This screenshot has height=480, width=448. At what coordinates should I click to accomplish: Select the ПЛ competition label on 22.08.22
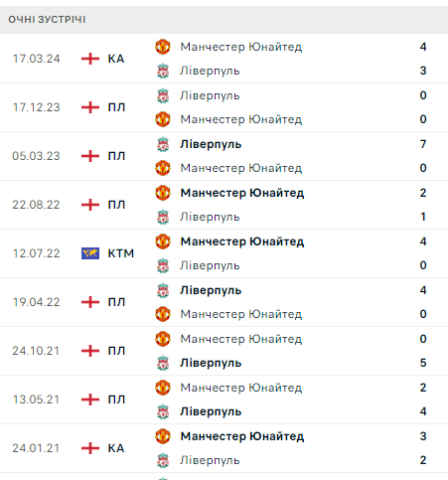click(x=116, y=205)
